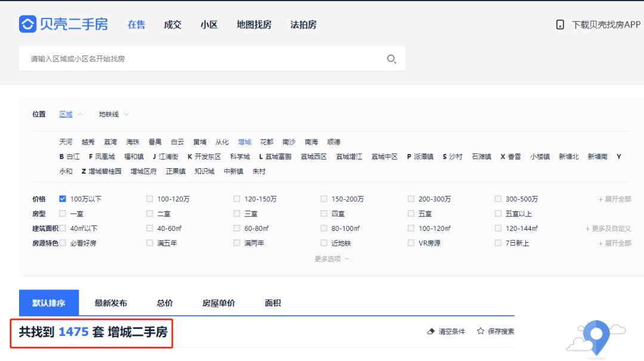644x361 pixels.
Task: Click the magnifier icon to search
Action: point(391,58)
